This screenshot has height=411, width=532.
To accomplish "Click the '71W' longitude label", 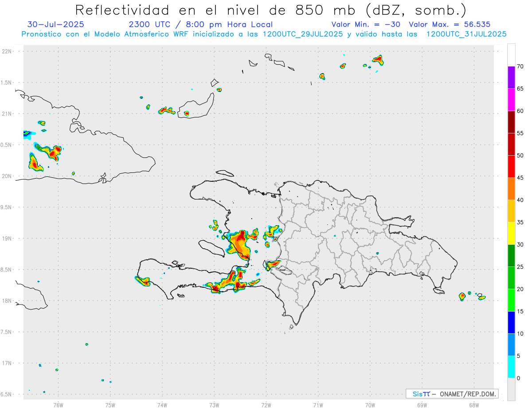I will [318, 405].
